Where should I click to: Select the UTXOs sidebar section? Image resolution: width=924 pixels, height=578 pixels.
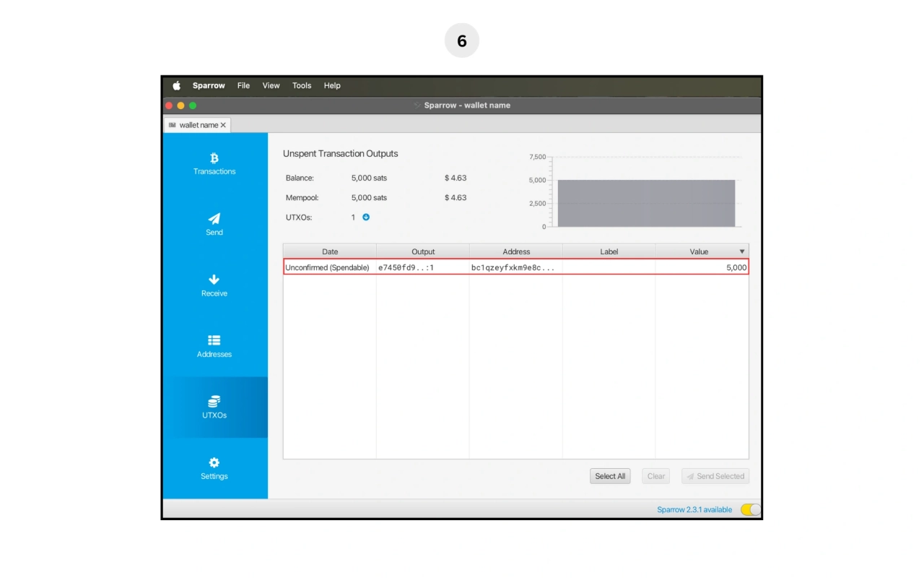(214, 407)
